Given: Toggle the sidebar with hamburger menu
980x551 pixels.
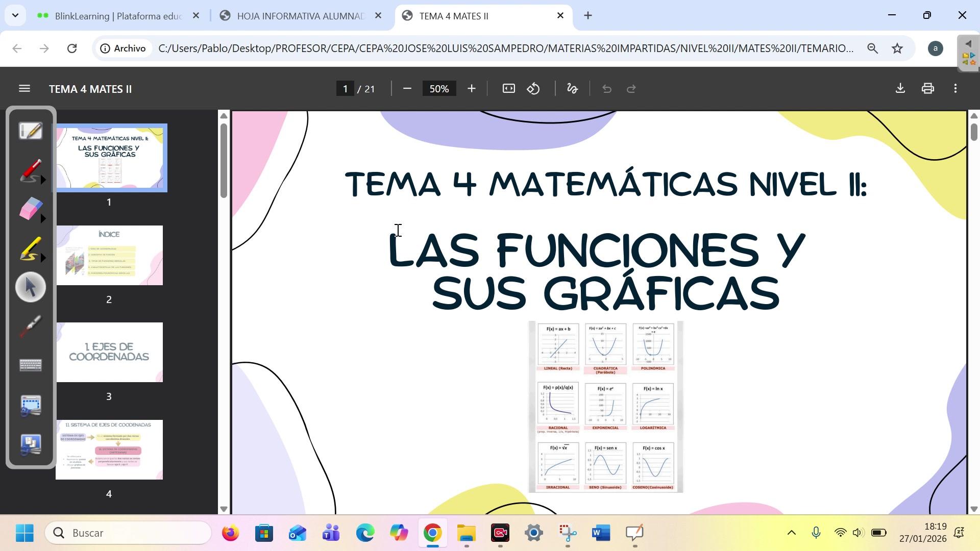Looking at the screenshot, I should pyautogui.click(x=24, y=89).
